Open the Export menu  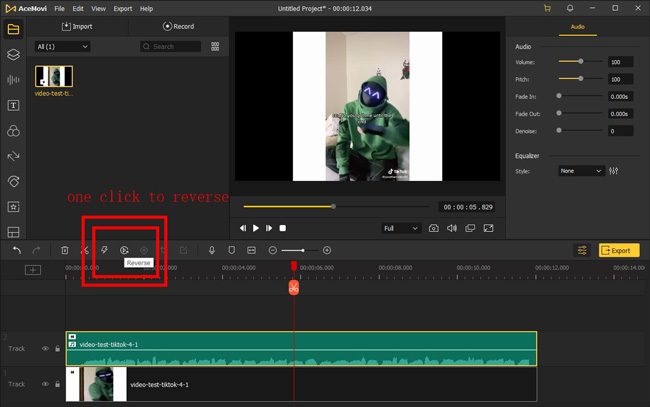(123, 8)
